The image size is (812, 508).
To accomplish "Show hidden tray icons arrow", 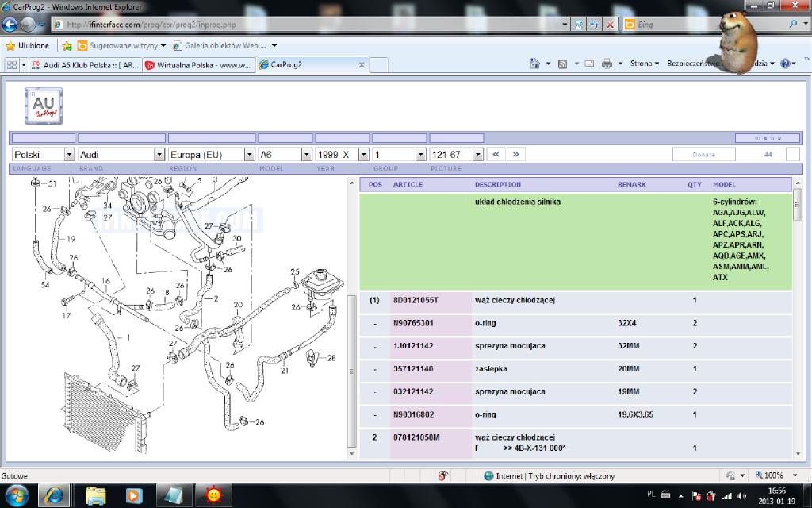I will 681,496.
